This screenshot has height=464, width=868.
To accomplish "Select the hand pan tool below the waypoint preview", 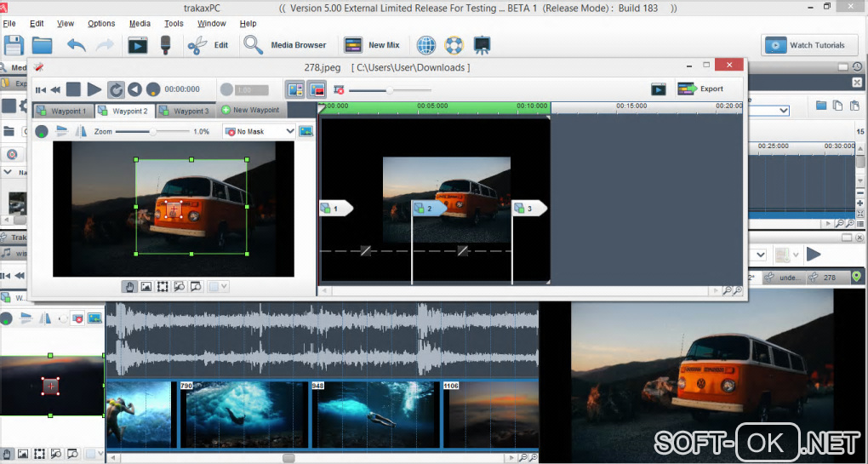I will [130, 287].
